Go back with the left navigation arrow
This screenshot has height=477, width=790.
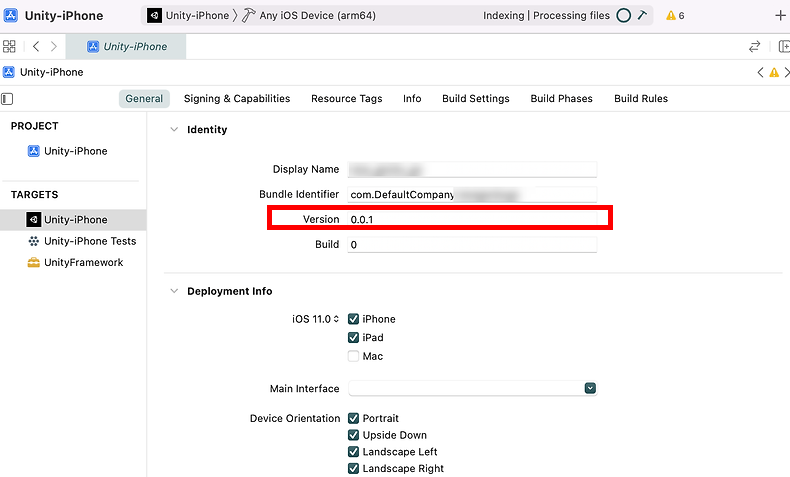coord(36,46)
